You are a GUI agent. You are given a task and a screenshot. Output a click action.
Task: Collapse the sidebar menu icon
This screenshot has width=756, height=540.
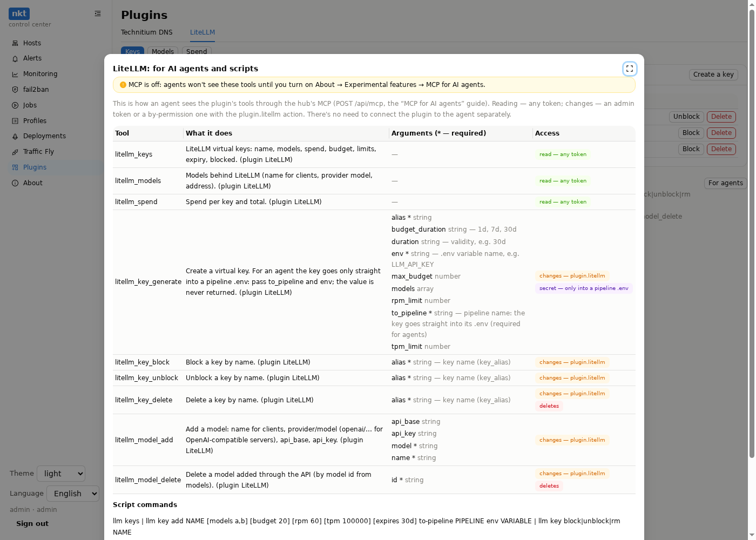tap(98, 13)
